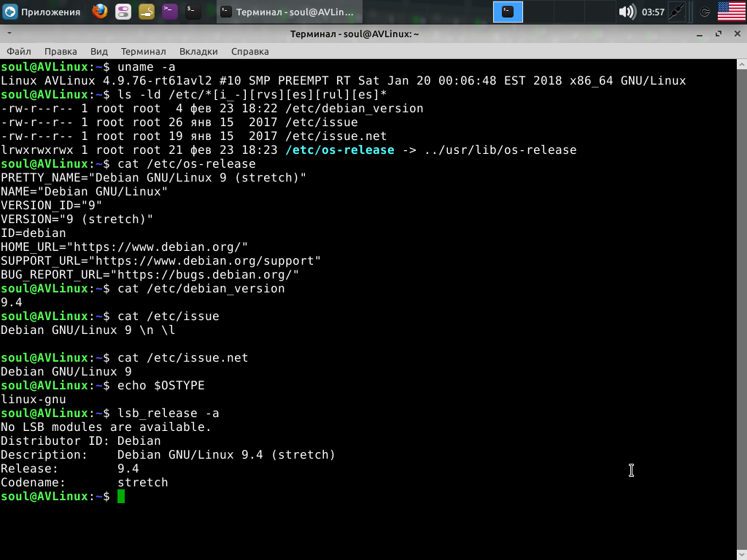Image resolution: width=747 pixels, height=560 pixels.
Task: Open the Вид menu
Action: pos(99,52)
